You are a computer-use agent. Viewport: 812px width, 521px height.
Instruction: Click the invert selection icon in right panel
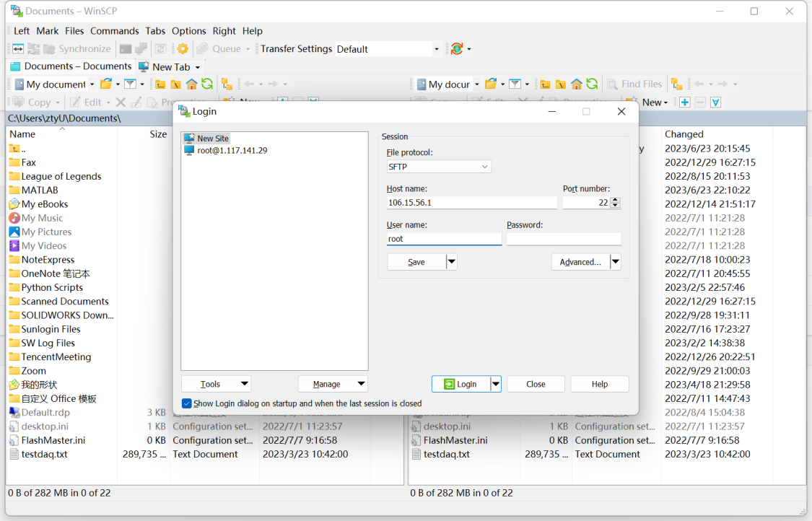[716, 102]
